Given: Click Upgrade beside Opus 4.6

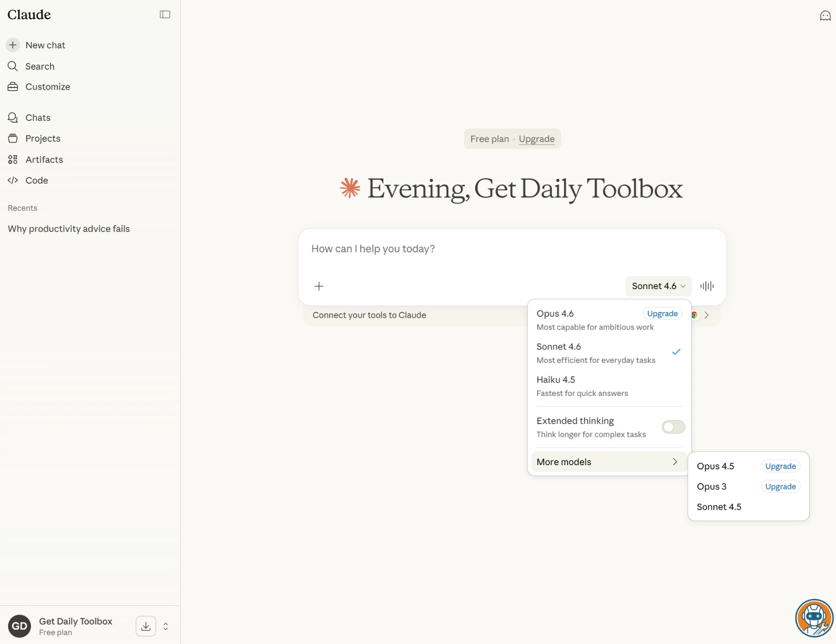Looking at the screenshot, I should tap(662, 313).
